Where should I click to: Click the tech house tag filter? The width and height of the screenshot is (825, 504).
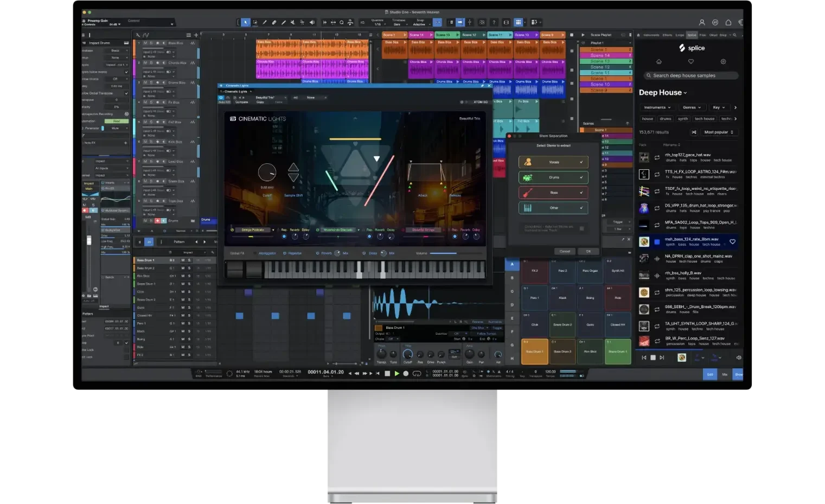(x=705, y=119)
